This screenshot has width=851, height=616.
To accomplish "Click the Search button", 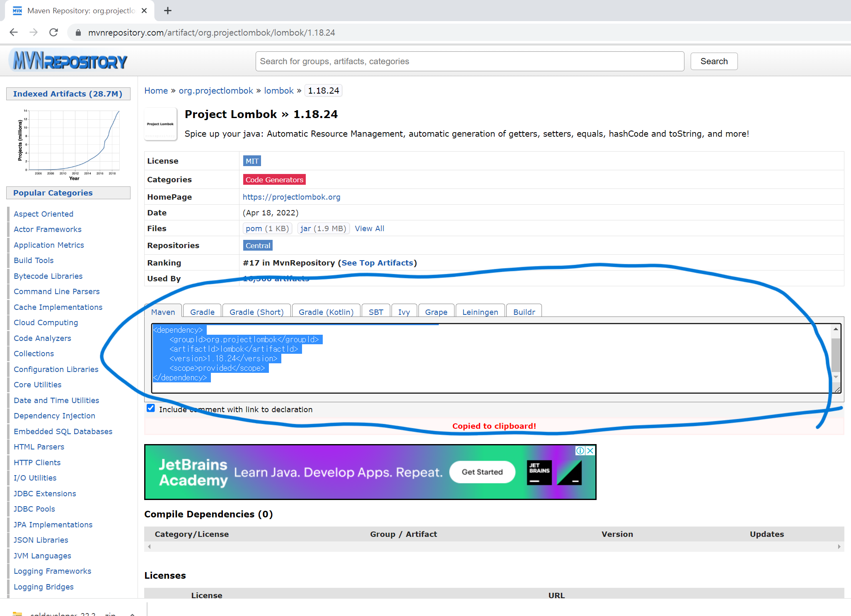I will point(713,61).
